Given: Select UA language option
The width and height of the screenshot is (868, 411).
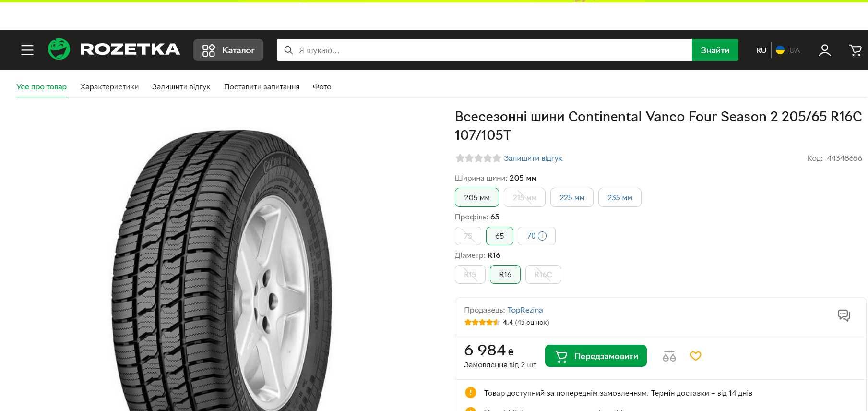Looking at the screenshot, I should pyautogui.click(x=788, y=50).
